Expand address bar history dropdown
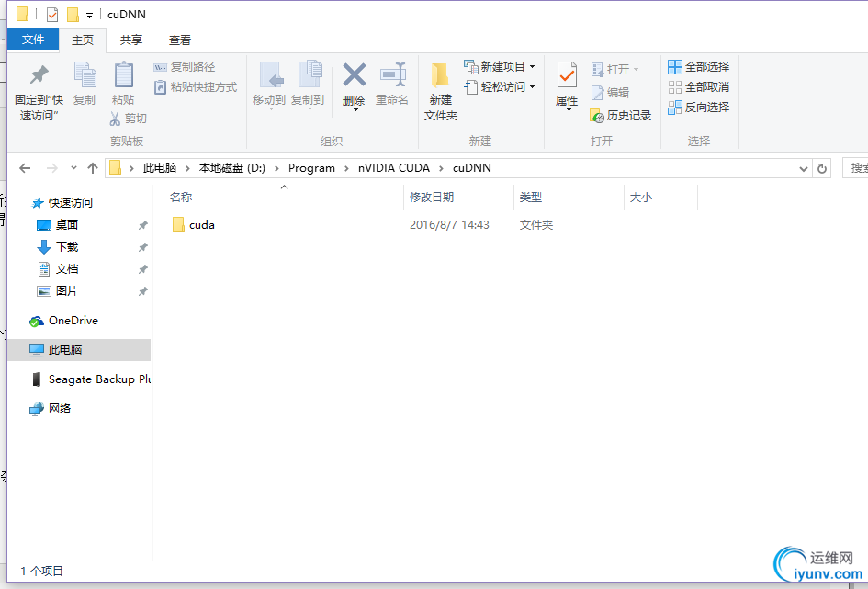Viewport: 868px width, 589px height. click(804, 169)
